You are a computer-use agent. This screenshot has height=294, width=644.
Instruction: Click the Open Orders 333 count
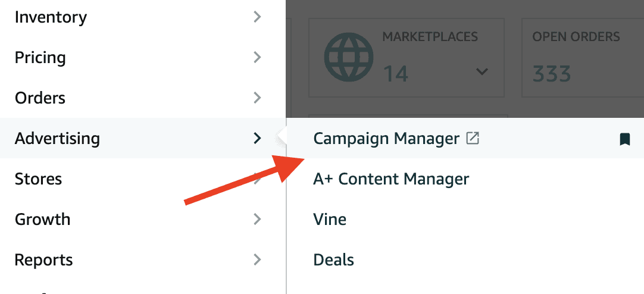(552, 74)
